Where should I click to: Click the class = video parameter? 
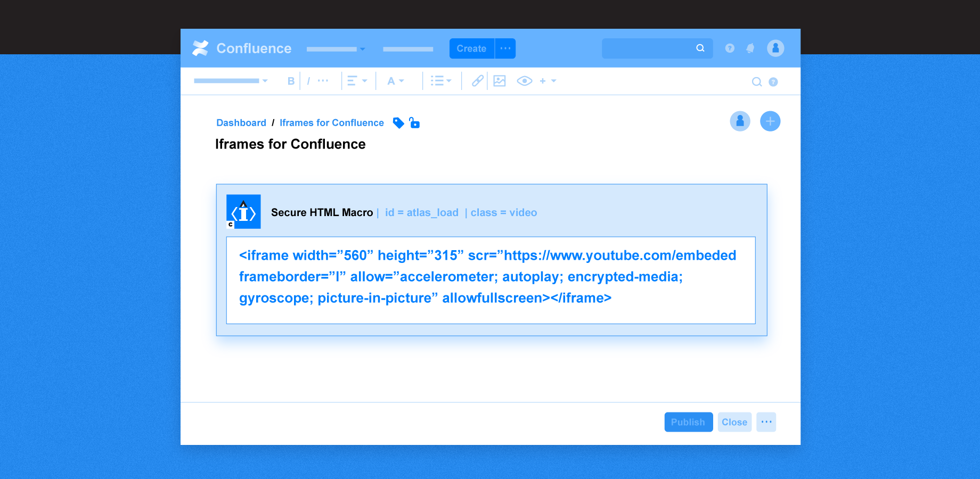pyautogui.click(x=504, y=212)
